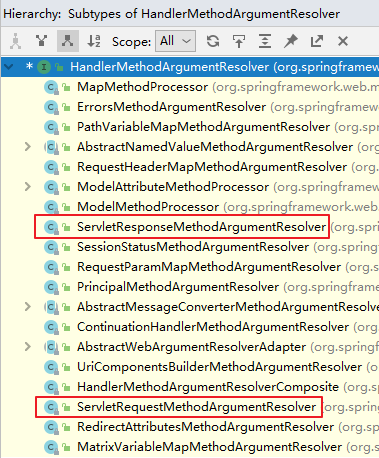
Task: Click class icon beside ContinuationHandlerMethodArgumentResolver
Action: click(x=51, y=327)
